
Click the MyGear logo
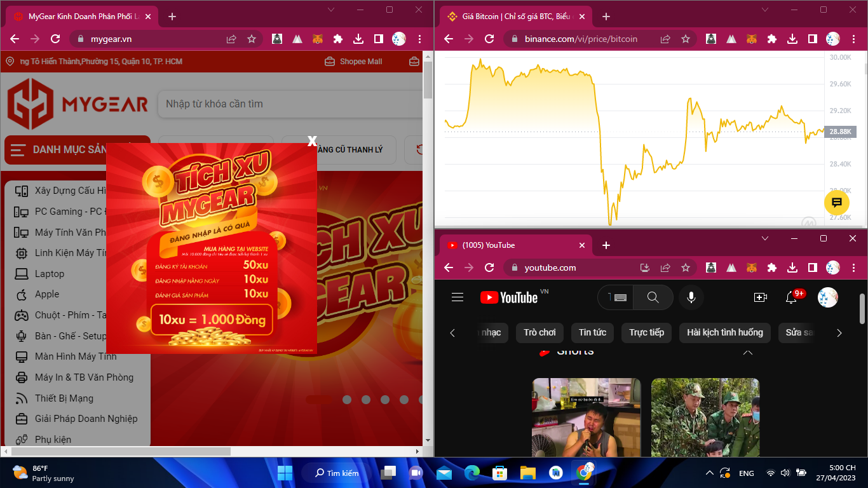78,104
